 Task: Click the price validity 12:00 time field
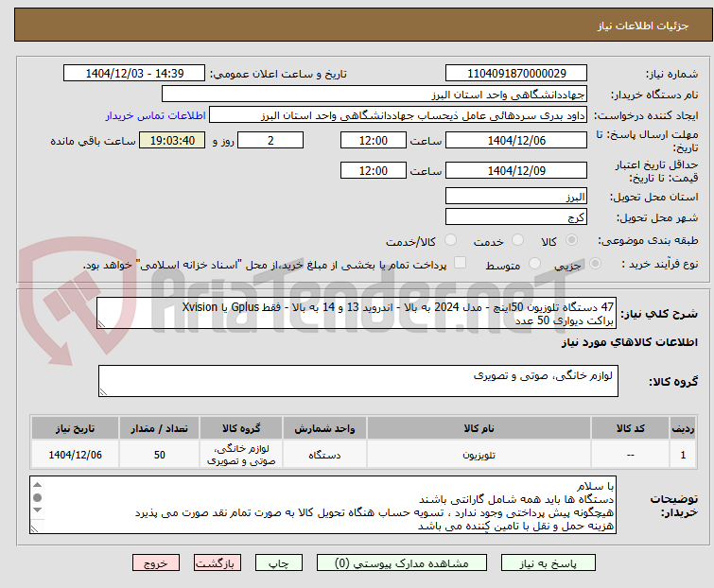(373, 170)
